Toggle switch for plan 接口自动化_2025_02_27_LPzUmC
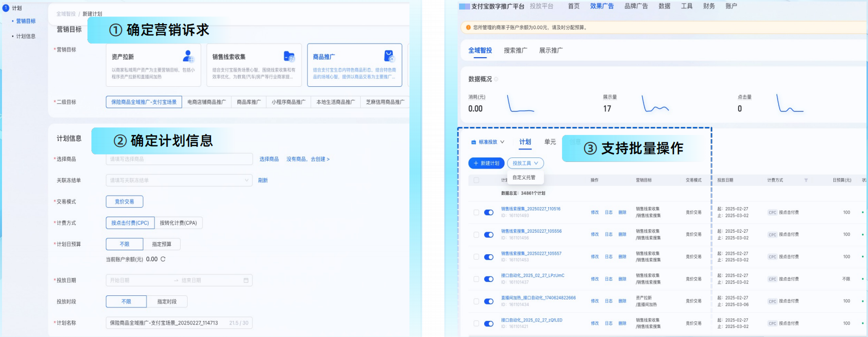 click(x=489, y=279)
